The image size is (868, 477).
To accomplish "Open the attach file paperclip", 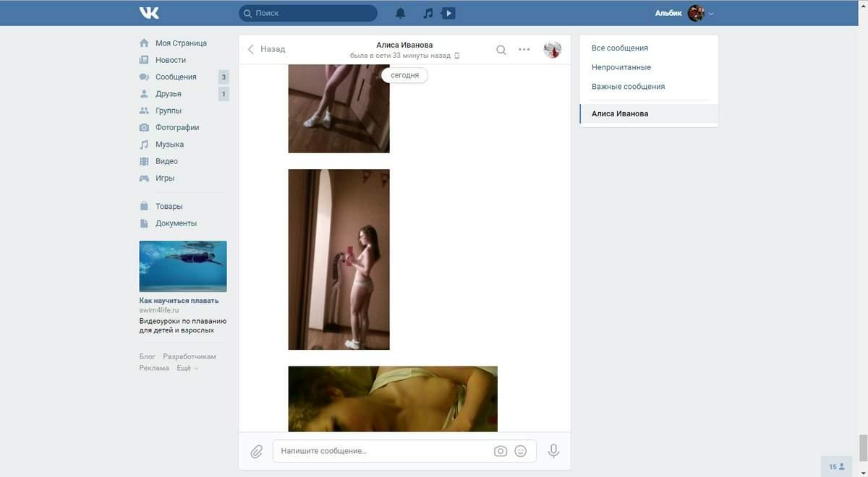I will pos(256,451).
